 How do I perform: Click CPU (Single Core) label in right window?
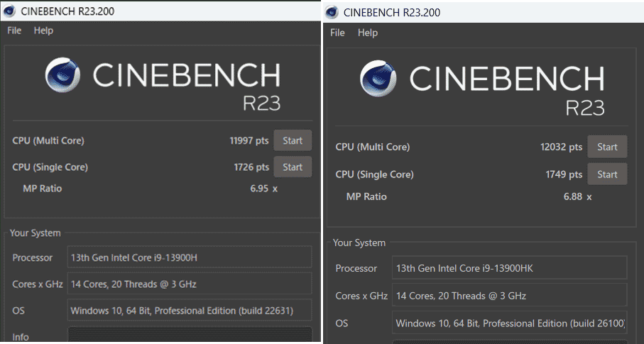[374, 174]
